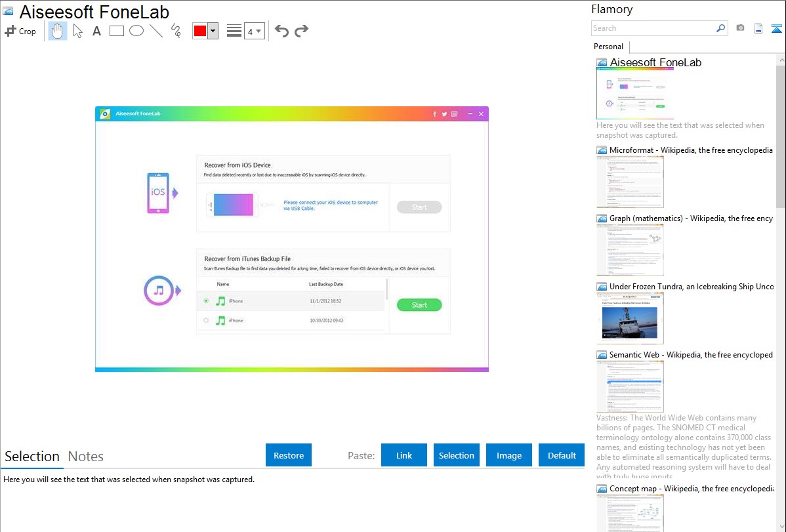Image resolution: width=786 pixels, height=532 pixels.
Task: Click 'Under Frozen Tundra, an Icebreaking Ship' title
Action: tap(692, 287)
